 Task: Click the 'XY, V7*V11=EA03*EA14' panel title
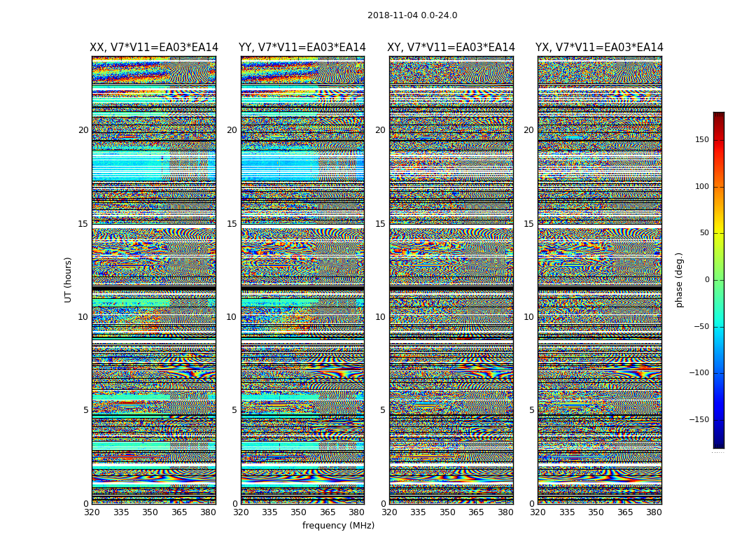[451, 48]
